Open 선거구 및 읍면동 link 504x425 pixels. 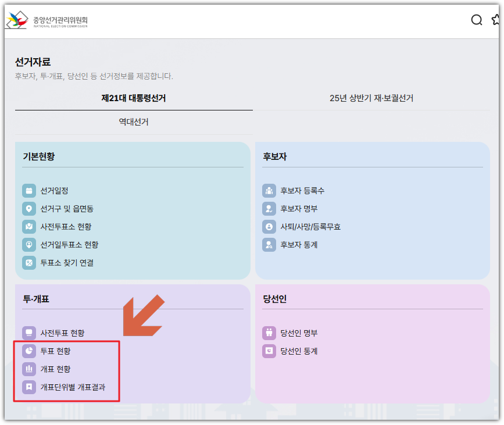click(67, 209)
